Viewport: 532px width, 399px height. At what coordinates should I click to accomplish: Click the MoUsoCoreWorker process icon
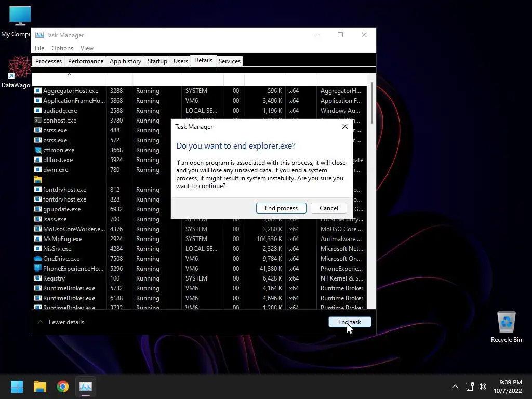click(37, 229)
